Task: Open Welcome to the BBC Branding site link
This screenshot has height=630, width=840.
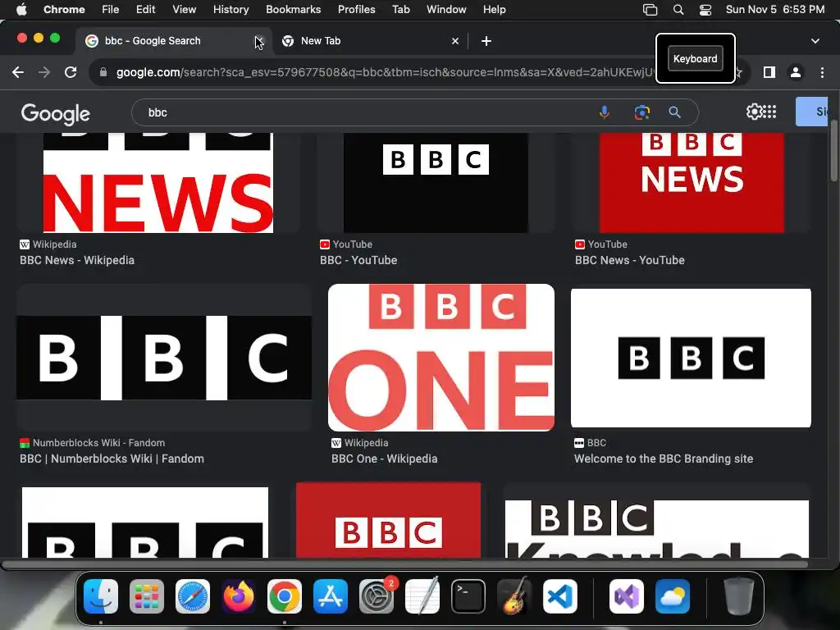Action: point(663,459)
